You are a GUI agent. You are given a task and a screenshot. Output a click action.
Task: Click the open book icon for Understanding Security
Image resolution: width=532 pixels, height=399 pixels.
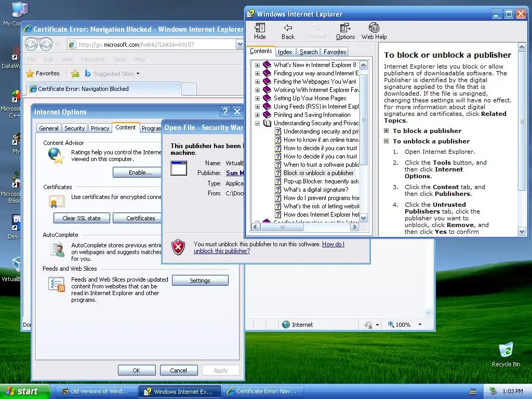click(x=267, y=123)
